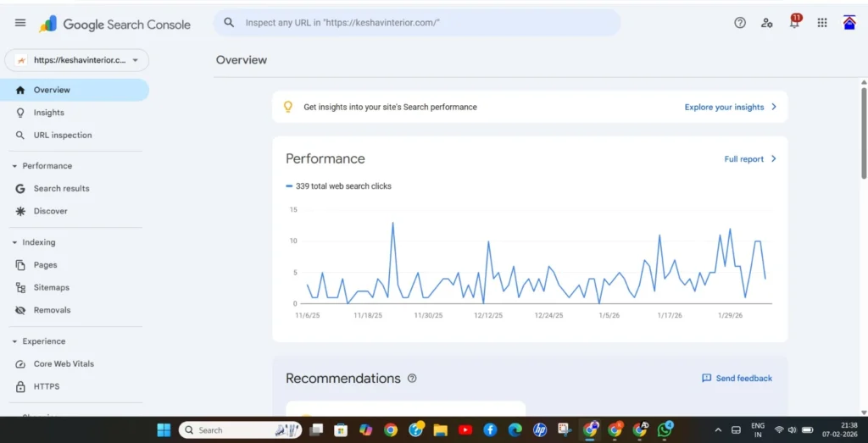868x443 pixels.
Task: Click the '1/29/26' chart axis label
Action: click(x=731, y=315)
